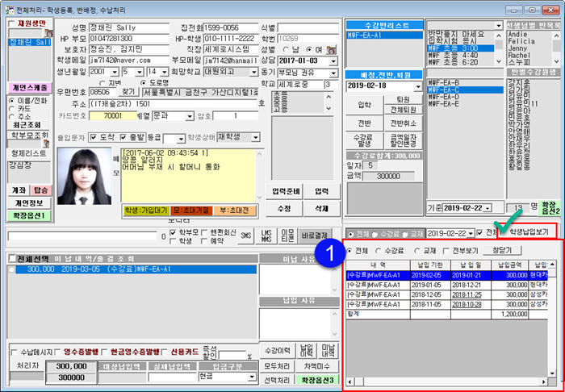Select the 남 gender radio button

point(286,50)
